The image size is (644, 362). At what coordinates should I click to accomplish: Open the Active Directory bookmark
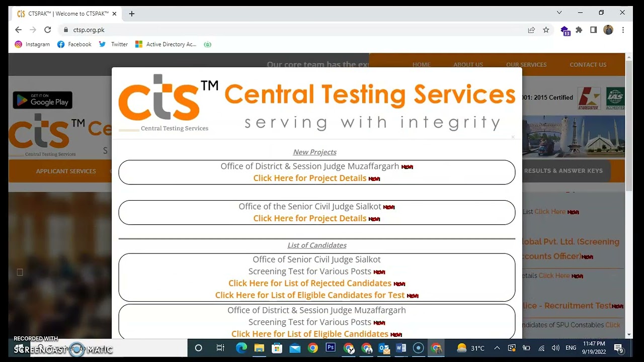pos(166,44)
